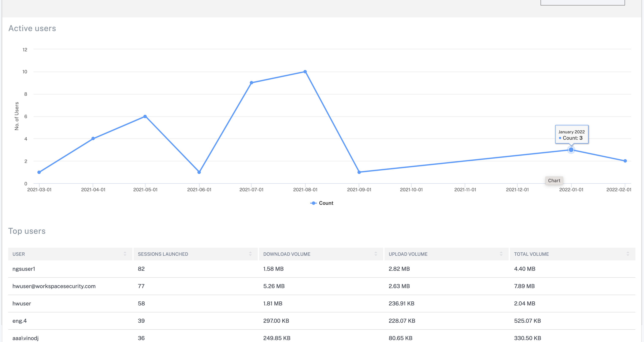Click the aaa\vinodj user entry
This screenshot has height=342, width=644.
pyautogui.click(x=26, y=338)
